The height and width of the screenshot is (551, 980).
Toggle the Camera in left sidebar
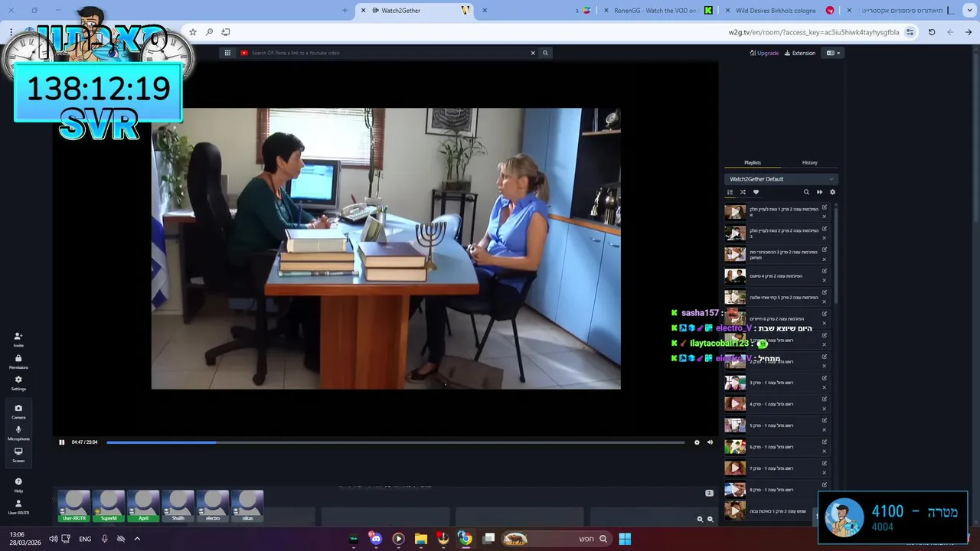click(x=18, y=412)
